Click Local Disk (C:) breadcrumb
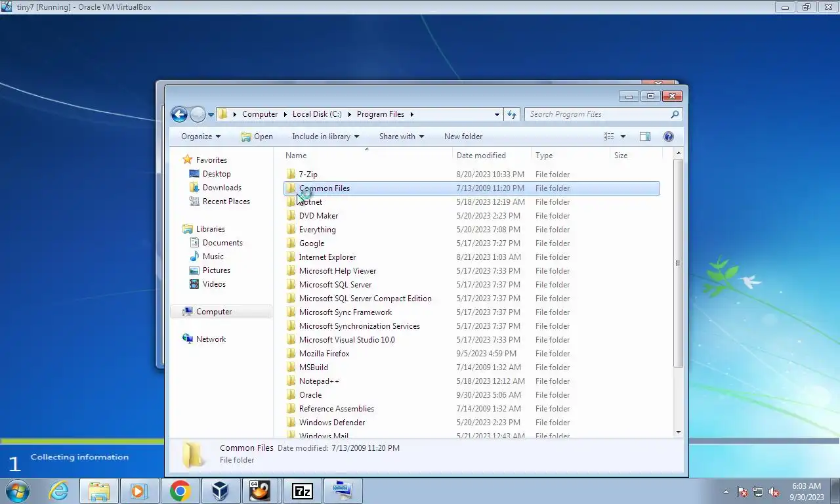This screenshot has height=504, width=840. [317, 114]
